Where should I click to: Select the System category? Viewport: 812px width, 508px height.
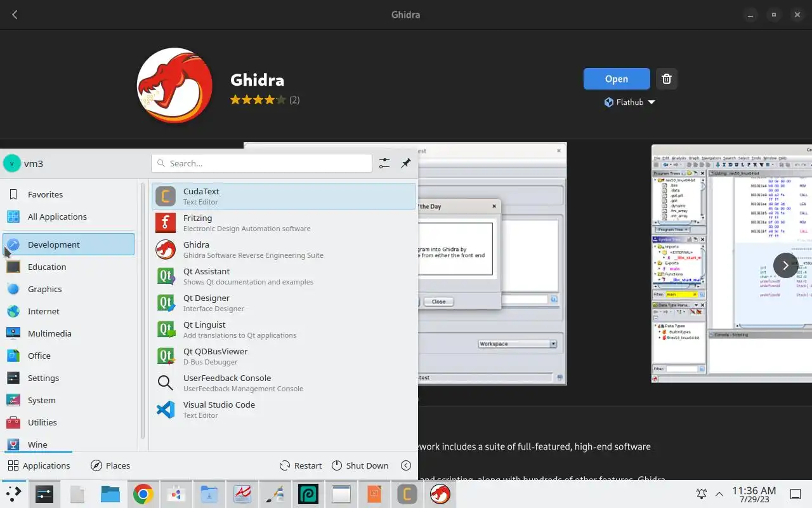coord(69,400)
